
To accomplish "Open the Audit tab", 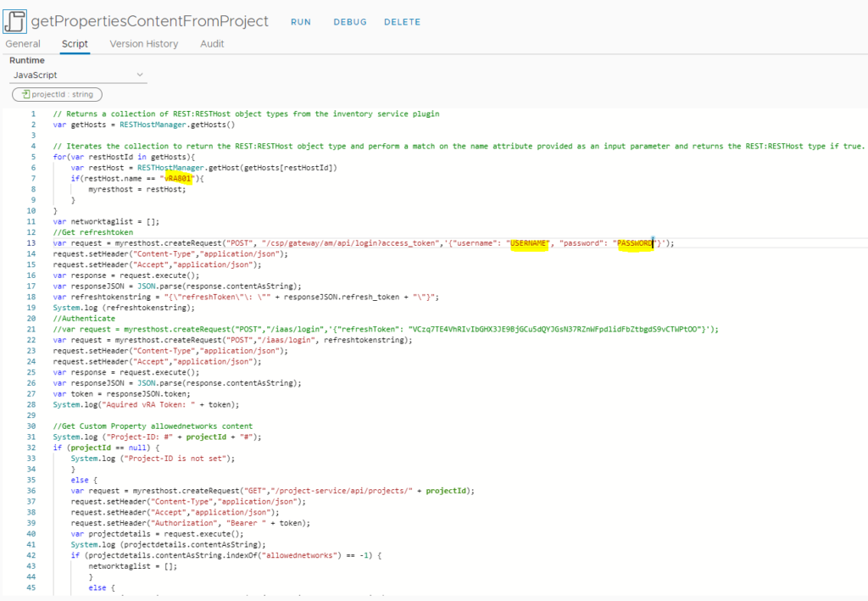I will click(212, 43).
